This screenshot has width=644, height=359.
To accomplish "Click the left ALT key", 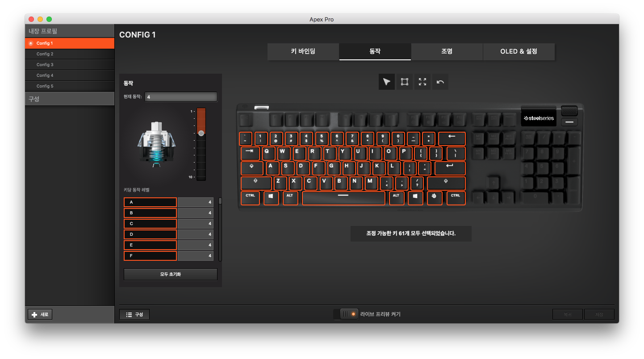I will coord(290,198).
